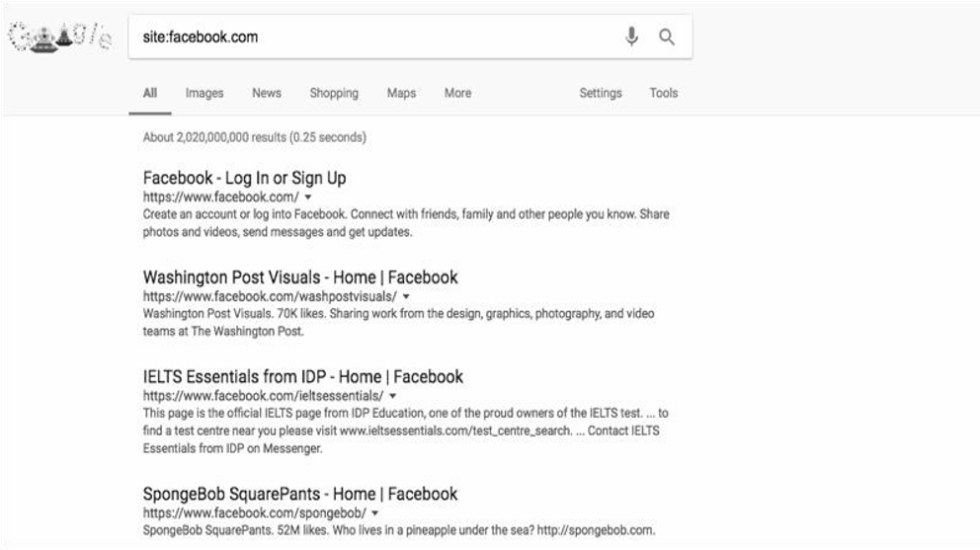The width and height of the screenshot is (980, 550).
Task: Open Washington Post Visuals Facebook result
Action: pyautogui.click(x=300, y=277)
